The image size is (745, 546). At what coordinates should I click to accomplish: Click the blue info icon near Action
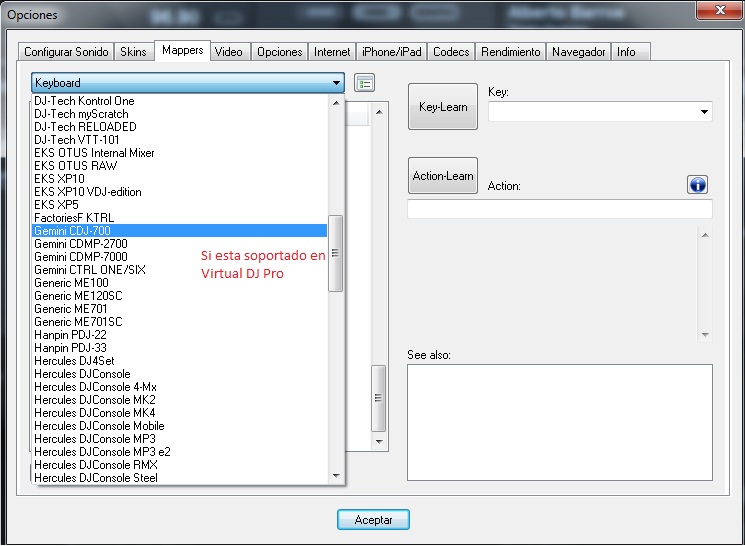pos(697,184)
